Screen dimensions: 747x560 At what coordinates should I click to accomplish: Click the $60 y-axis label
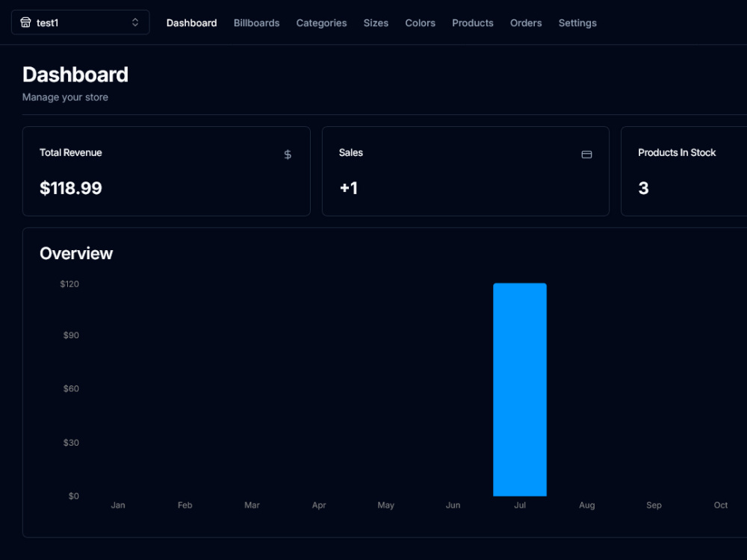pos(71,389)
